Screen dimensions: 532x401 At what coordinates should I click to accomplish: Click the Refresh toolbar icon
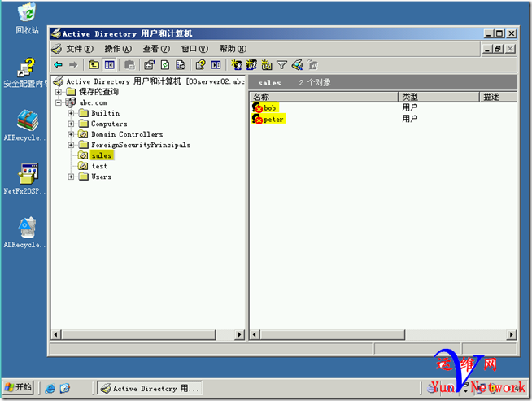click(x=165, y=65)
